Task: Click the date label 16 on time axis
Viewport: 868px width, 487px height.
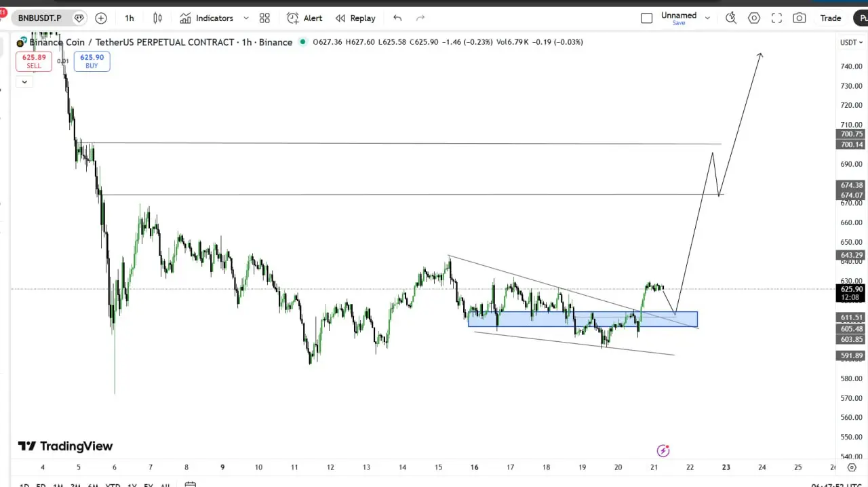Action: (474, 467)
